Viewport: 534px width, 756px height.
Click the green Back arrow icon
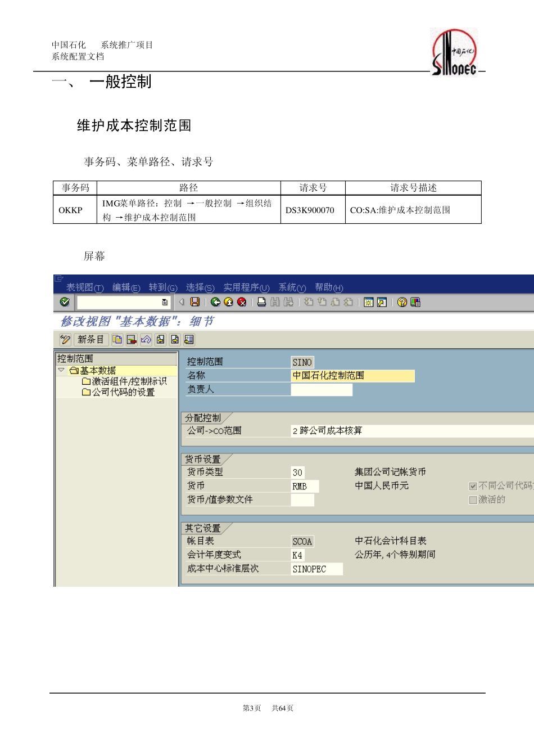click(215, 302)
